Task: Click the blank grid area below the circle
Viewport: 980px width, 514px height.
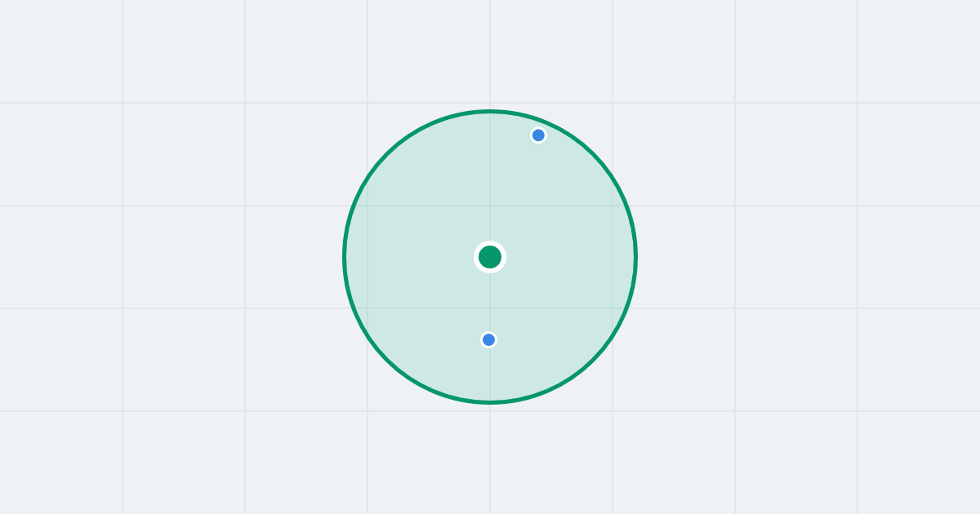Action: pyautogui.click(x=490, y=459)
